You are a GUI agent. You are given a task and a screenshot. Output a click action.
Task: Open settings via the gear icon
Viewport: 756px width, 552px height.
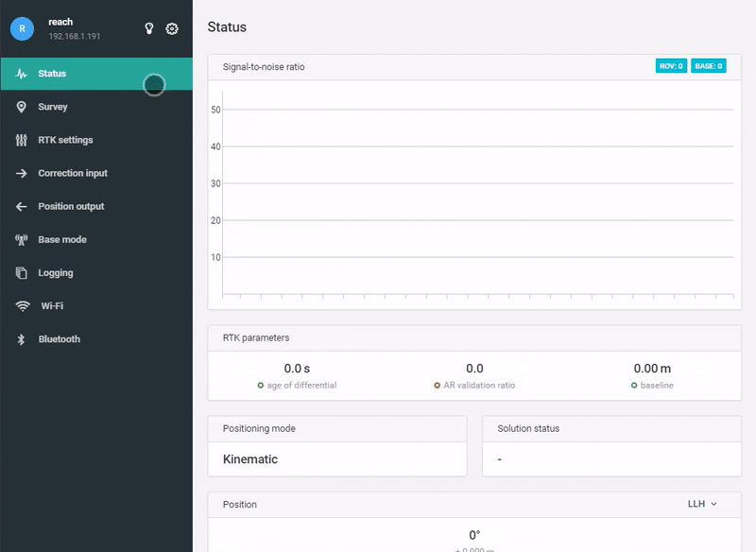(x=172, y=29)
